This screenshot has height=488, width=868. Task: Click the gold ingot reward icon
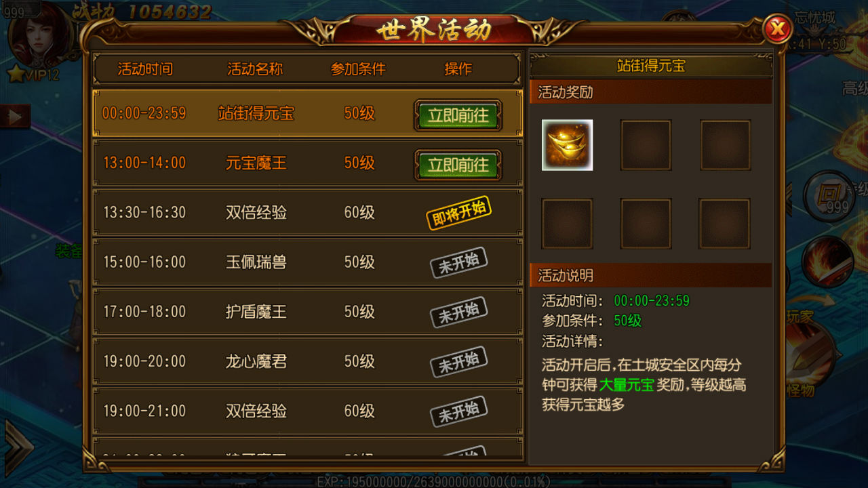tap(567, 145)
